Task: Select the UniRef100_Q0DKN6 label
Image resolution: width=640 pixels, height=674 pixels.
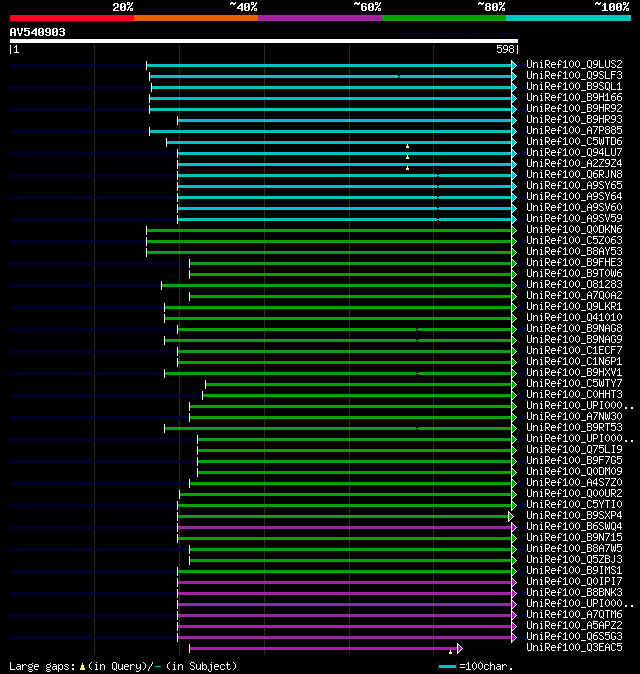Action: [x=574, y=230]
